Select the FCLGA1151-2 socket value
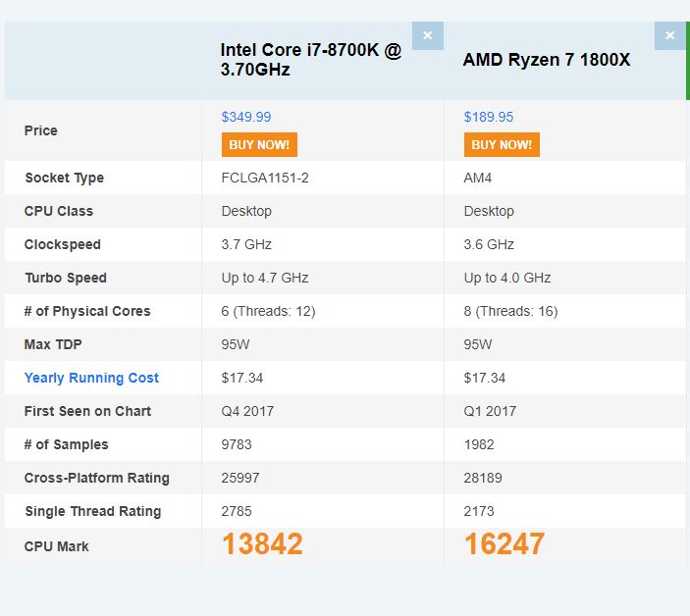Image resolution: width=690 pixels, height=616 pixels. click(265, 178)
